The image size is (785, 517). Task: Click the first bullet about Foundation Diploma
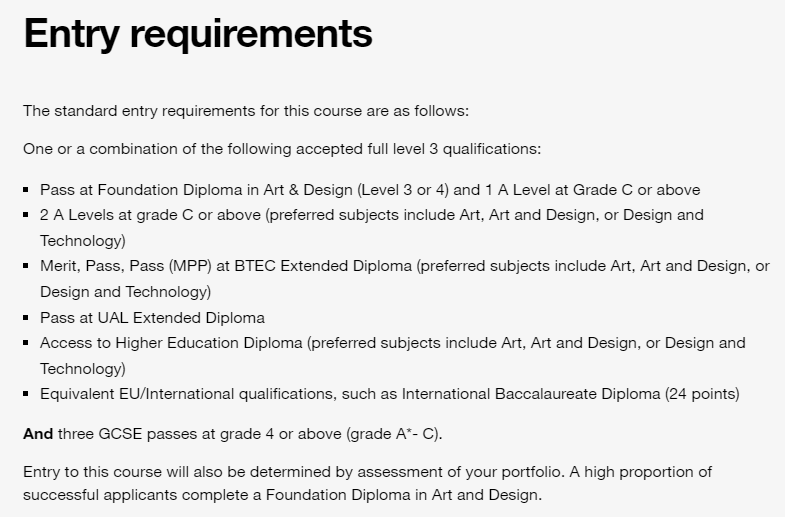[370, 190]
